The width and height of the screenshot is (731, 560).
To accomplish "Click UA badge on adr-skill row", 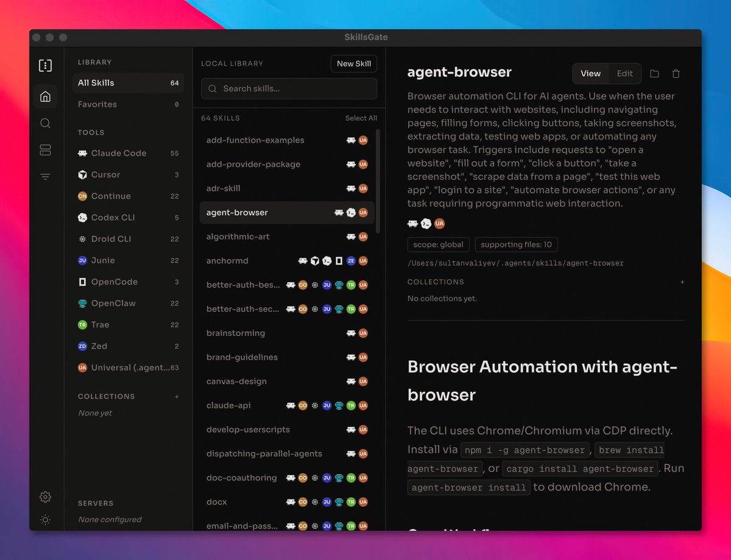I will pos(363,188).
